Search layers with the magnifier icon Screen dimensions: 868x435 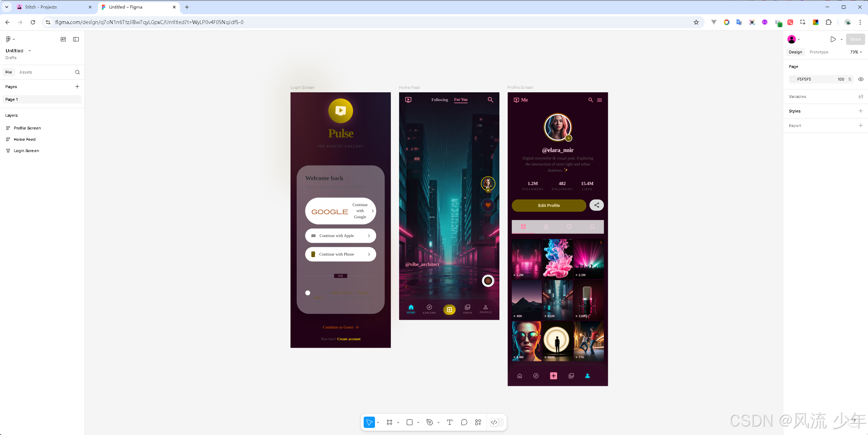(x=77, y=72)
